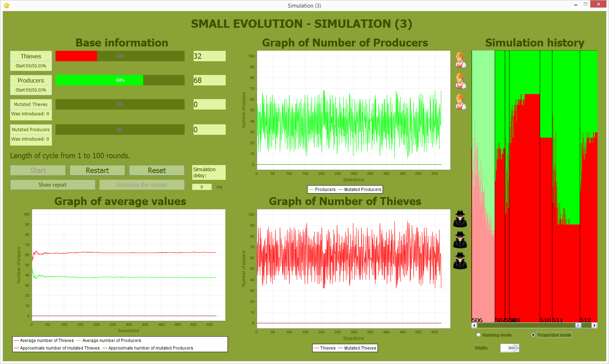
Task: Decrease Width with the down stepper arrow
Action: coord(517,350)
